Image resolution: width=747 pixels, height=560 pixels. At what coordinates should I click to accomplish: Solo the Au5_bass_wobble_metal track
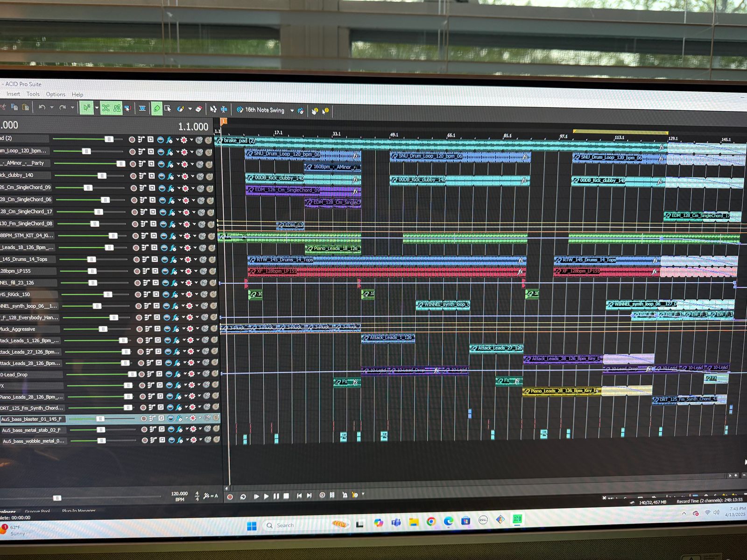(217, 440)
